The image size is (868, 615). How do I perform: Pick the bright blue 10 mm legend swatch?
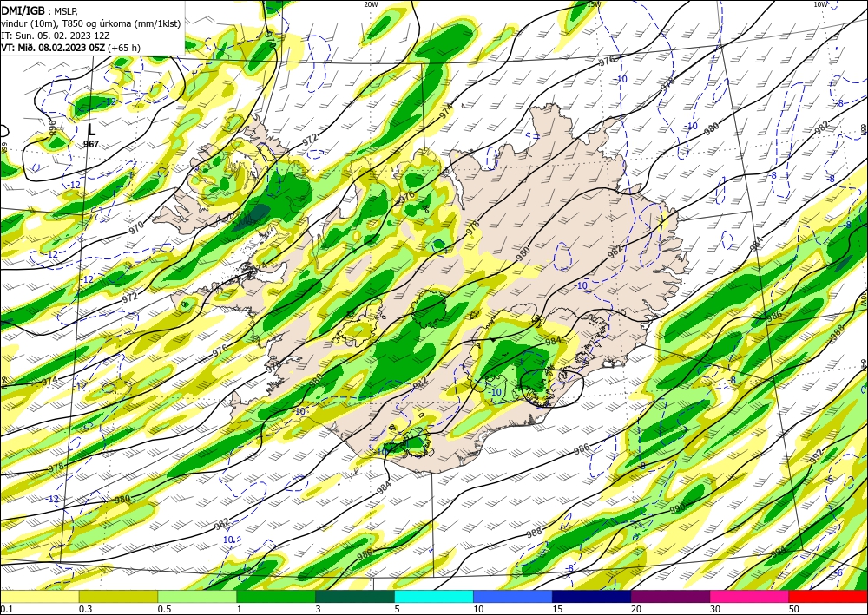[513, 597]
